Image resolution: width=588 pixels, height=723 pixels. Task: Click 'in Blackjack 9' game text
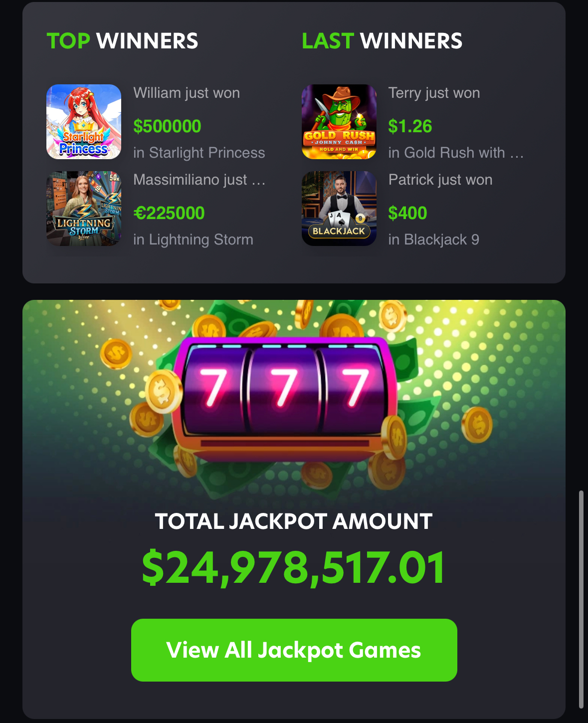coord(433,240)
